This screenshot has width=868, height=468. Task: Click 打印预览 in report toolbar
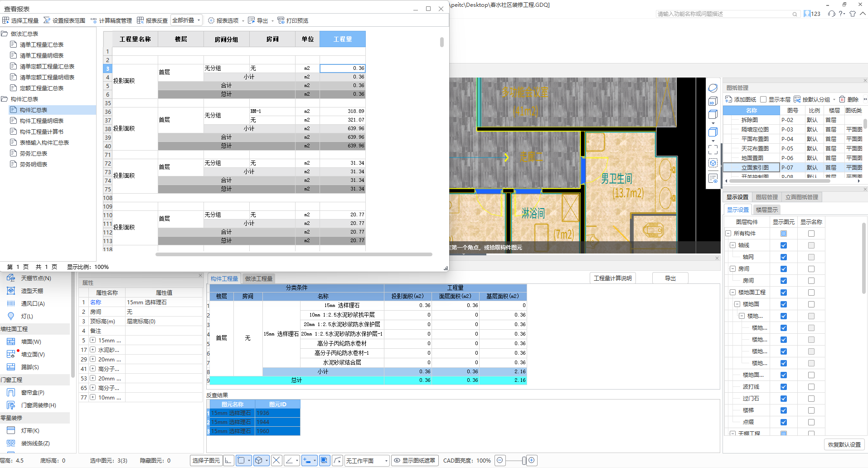[293, 20]
